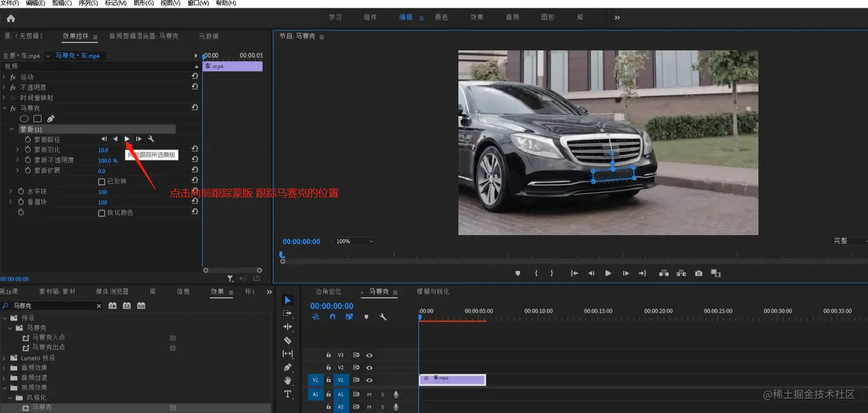868x413 pixels.
Task: Collapse the 马赛克 effect properties
Action: click(4, 108)
